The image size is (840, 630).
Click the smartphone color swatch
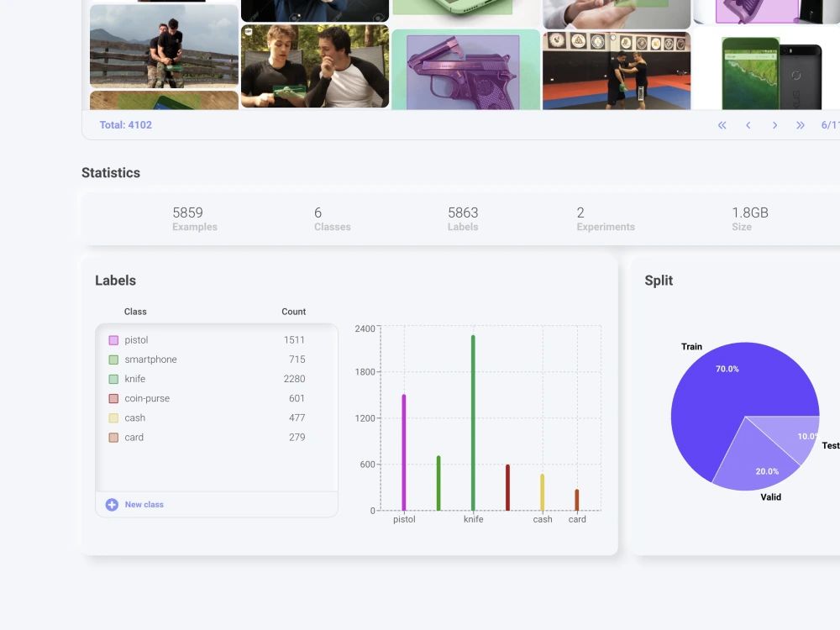point(113,360)
